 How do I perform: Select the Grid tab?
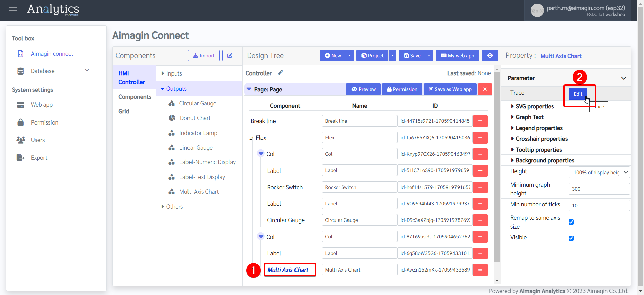[x=124, y=111]
